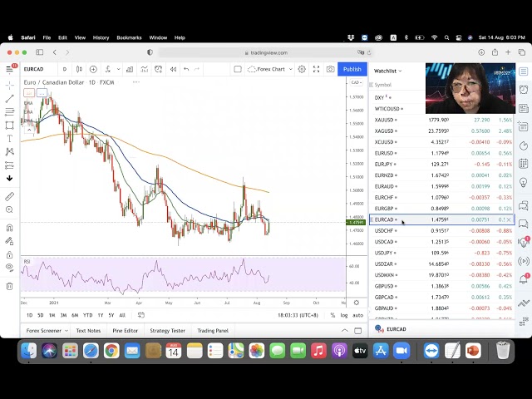Select GBPUSD in the watchlist
Screen dimensions: 532x399
[385, 286]
